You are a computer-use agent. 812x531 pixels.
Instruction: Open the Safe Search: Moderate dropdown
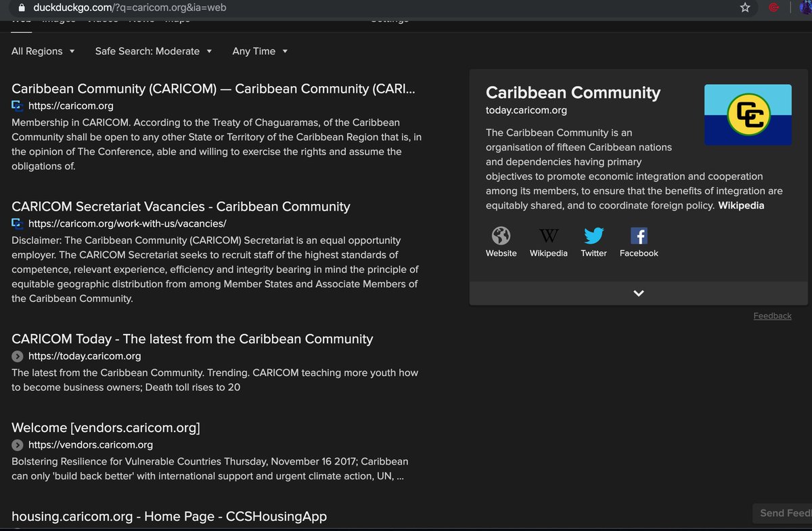[x=154, y=51]
